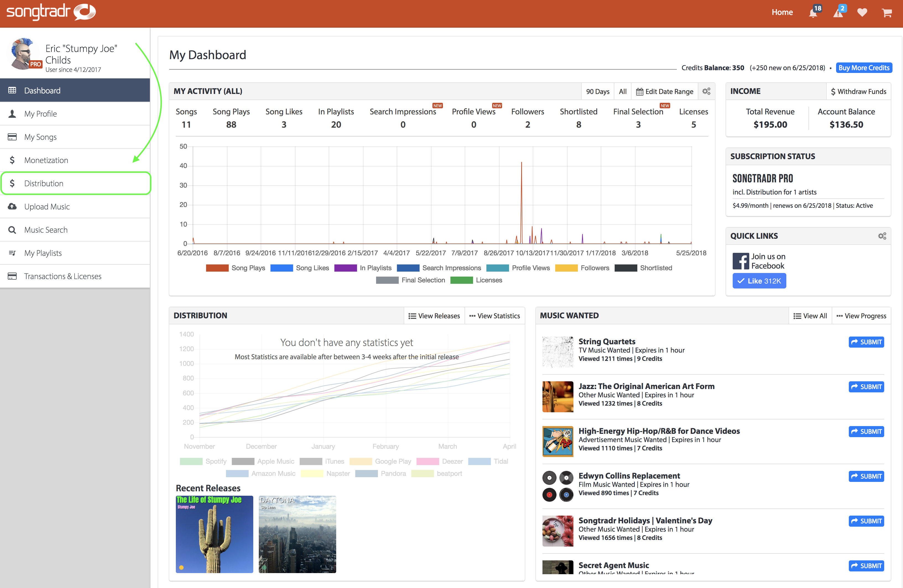Open My Activity settings gears icon
The image size is (903, 588).
pyautogui.click(x=706, y=91)
